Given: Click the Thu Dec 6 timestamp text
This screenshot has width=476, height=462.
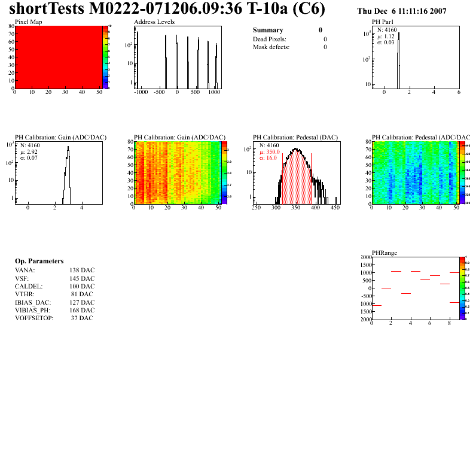Looking at the screenshot, I should (402, 11).
